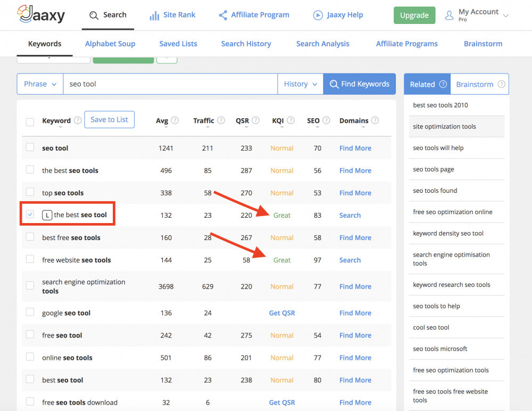This screenshot has width=532, height=411.
Task: Click Get QSR for free seo tools download
Action: pyautogui.click(x=281, y=402)
